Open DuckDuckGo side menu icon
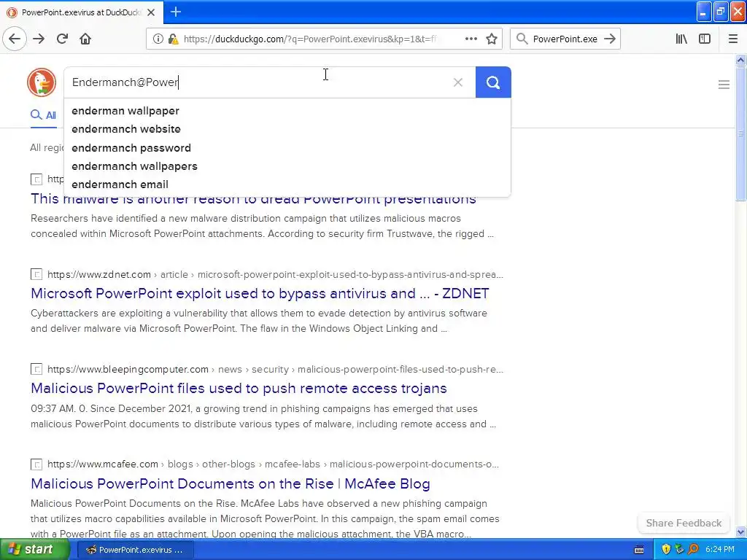The height and width of the screenshot is (560, 747). point(724,85)
